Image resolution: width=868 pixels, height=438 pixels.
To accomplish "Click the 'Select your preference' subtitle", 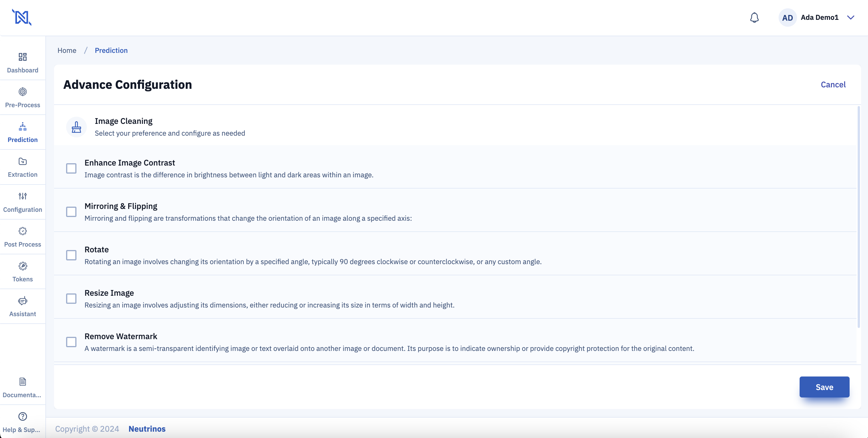I will pyautogui.click(x=170, y=133).
